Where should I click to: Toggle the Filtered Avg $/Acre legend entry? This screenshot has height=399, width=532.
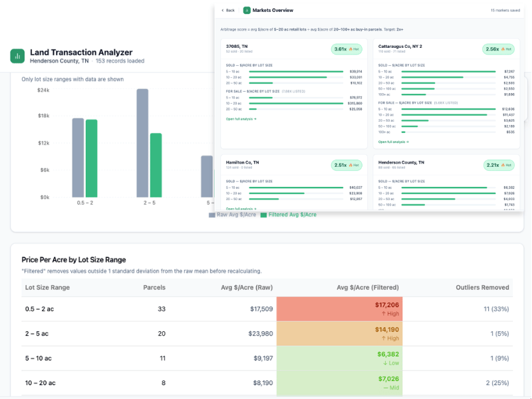(289, 215)
